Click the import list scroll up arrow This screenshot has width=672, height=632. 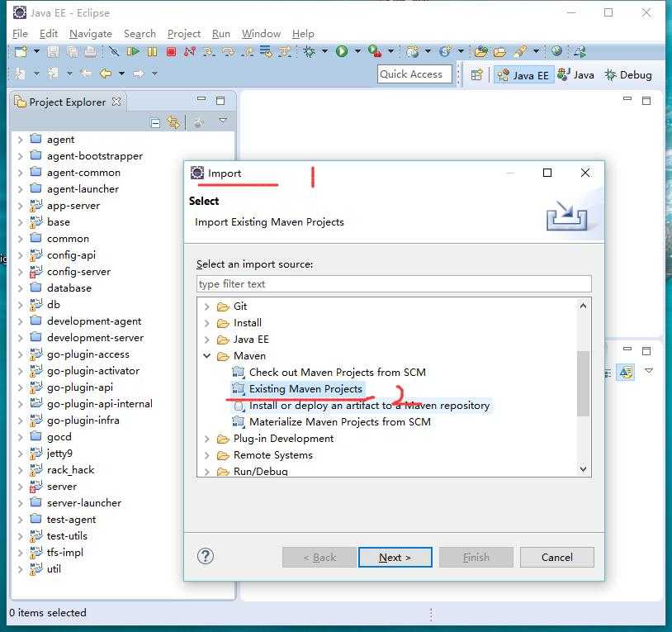pos(583,306)
